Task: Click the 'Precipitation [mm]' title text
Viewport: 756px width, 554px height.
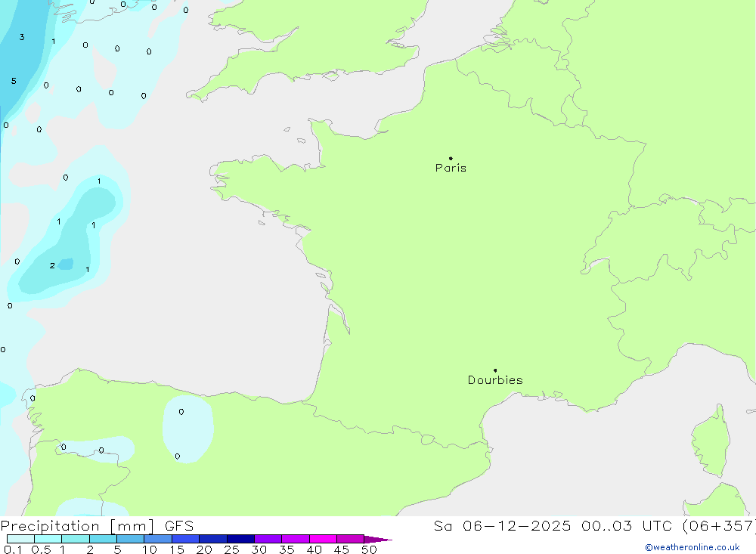Action: tap(78, 526)
